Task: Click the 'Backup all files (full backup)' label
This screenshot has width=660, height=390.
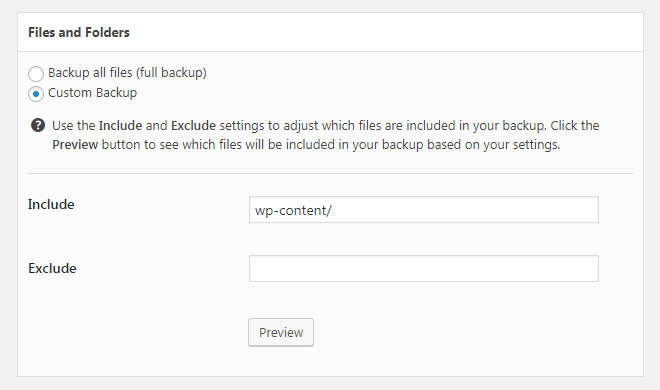Action: (x=127, y=72)
